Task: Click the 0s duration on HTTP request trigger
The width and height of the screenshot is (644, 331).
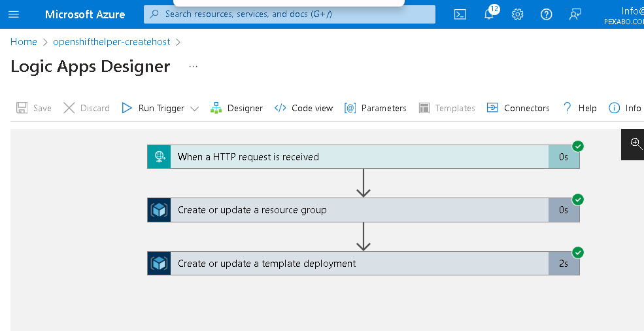Action: click(x=564, y=156)
